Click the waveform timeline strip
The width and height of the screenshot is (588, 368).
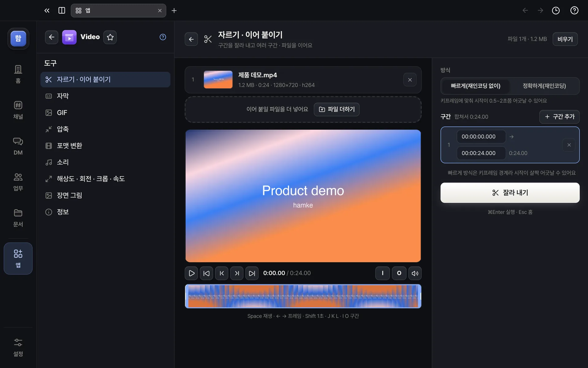tap(303, 296)
